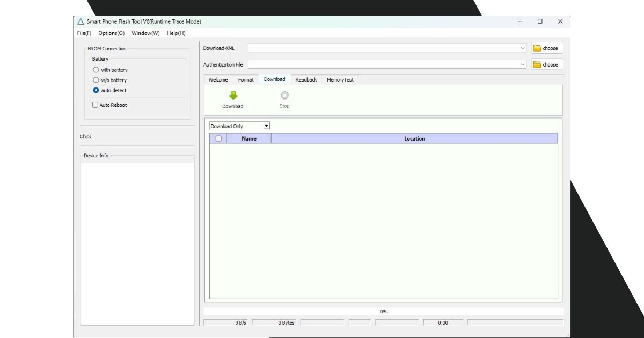This screenshot has width=644, height=338.
Task: Click the BROM Connection group label
Action: (107, 49)
